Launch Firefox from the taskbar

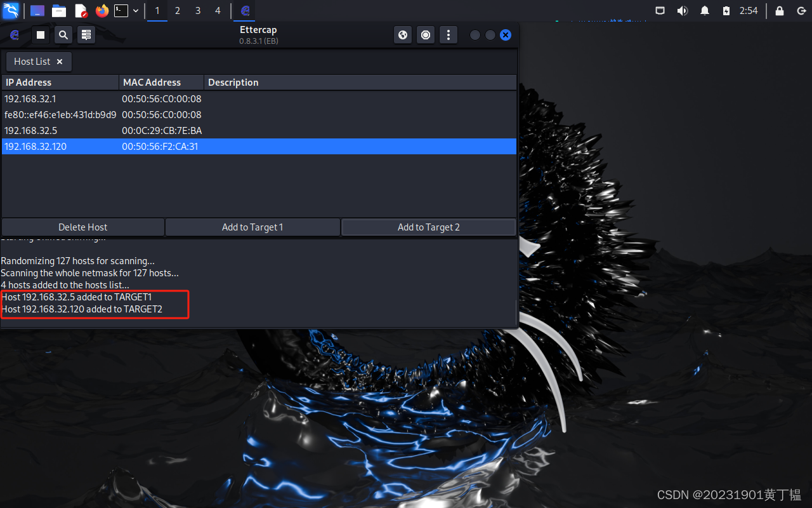102,11
